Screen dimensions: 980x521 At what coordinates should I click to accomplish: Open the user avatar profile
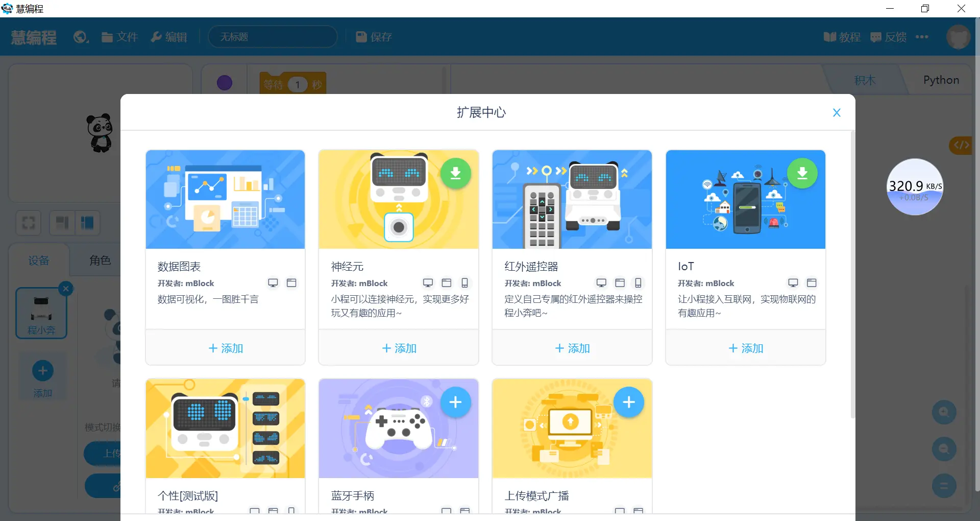958,37
